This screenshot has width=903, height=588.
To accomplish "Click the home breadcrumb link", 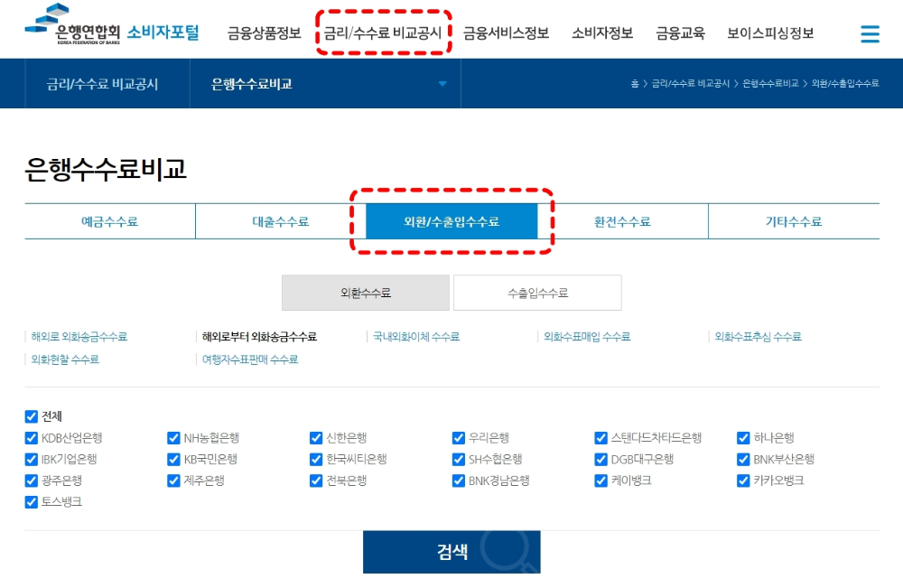I will (634, 83).
